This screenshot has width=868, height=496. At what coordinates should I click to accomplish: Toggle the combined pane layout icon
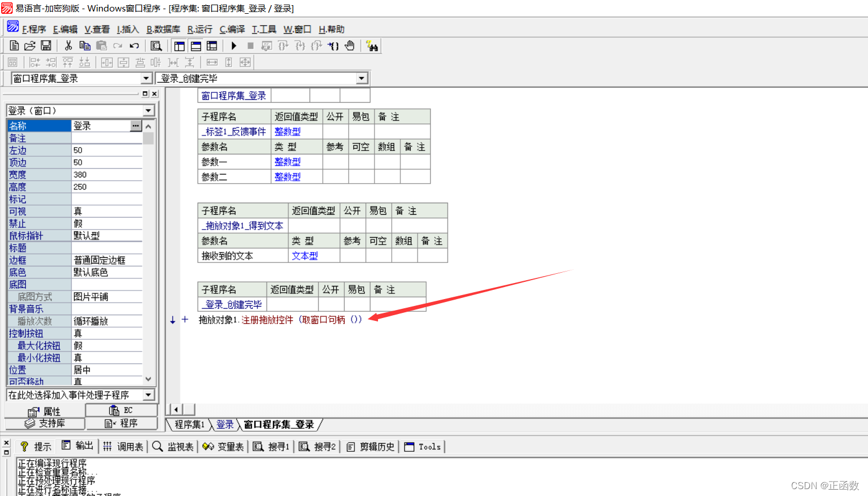click(212, 46)
